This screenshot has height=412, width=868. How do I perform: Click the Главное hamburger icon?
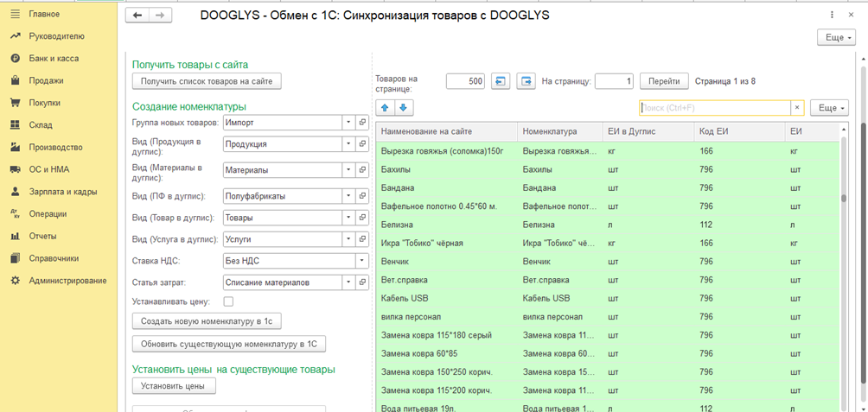tap(16, 14)
